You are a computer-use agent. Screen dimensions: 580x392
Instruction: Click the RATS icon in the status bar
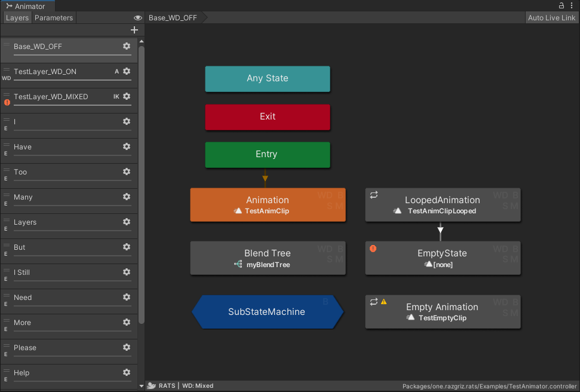150,385
